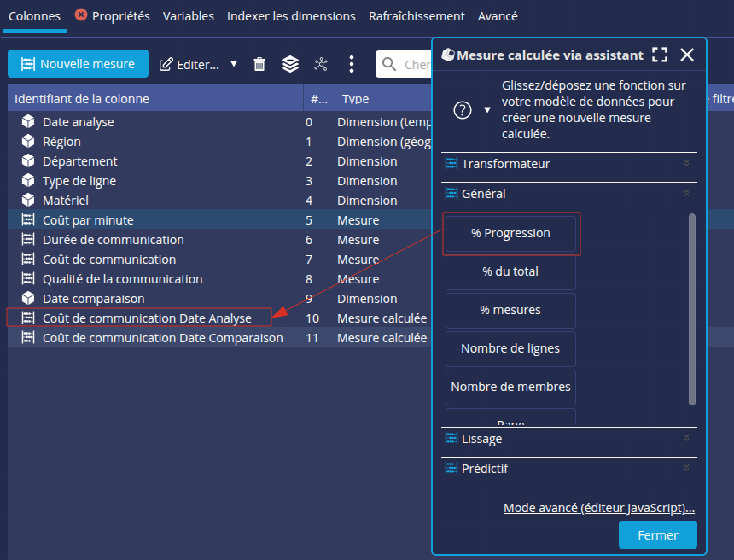Select the % du total function

click(x=510, y=271)
